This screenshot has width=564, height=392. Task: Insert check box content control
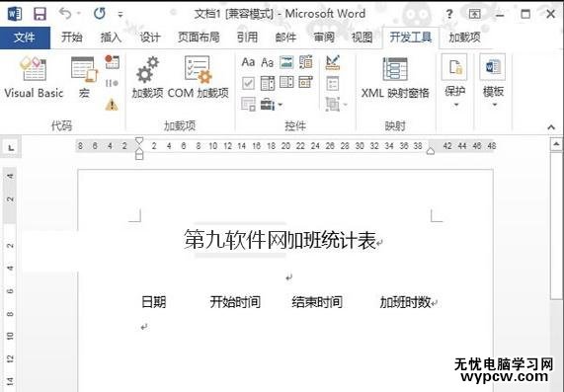248,83
